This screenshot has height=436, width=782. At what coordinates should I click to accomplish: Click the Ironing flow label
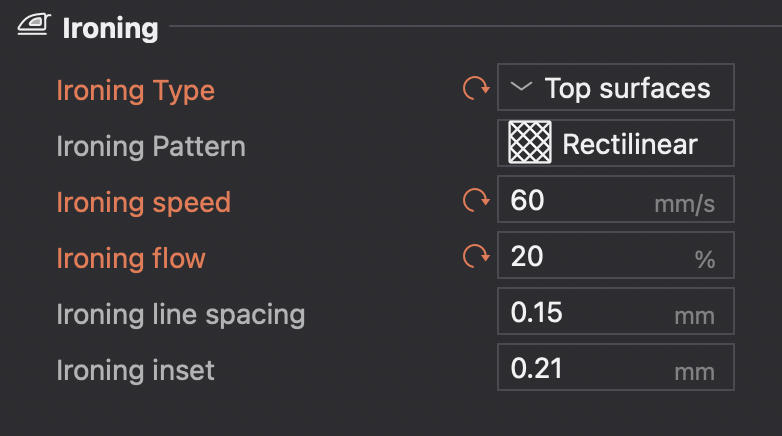click(131, 259)
